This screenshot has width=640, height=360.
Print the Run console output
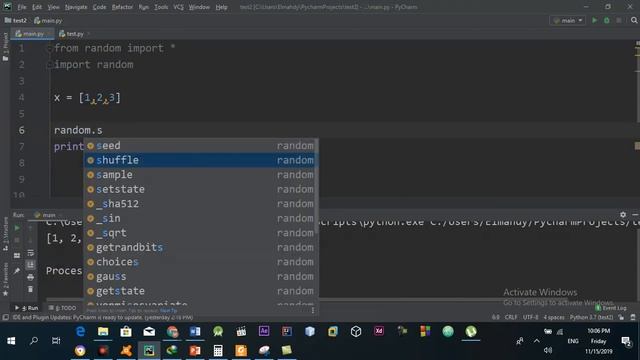pos(31,278)
